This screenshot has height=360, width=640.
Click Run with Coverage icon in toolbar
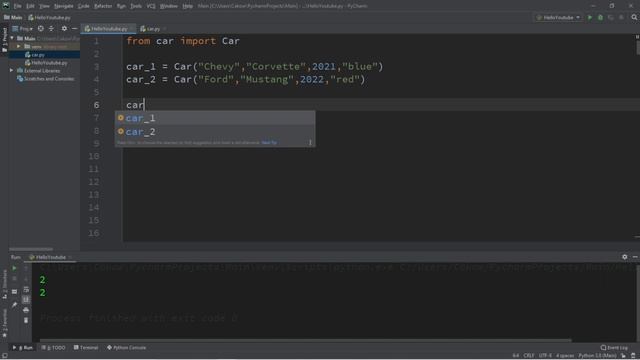[611, 18]
